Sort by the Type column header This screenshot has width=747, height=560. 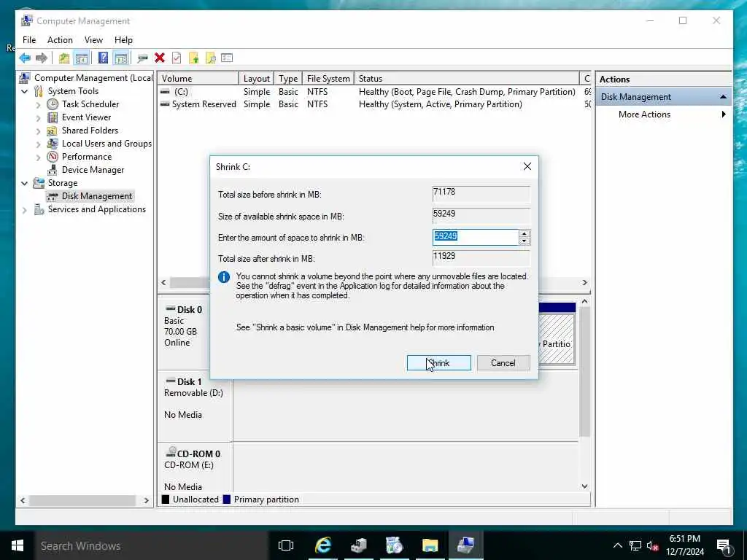pyautogui.click(x=288, y=79)
